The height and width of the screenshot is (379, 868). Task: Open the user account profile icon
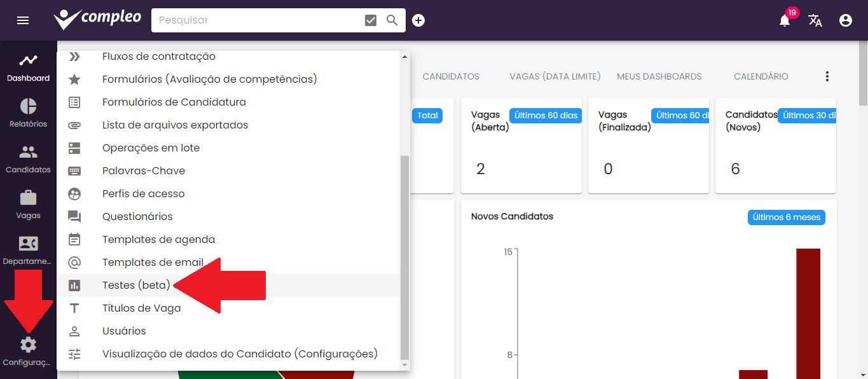846,20
